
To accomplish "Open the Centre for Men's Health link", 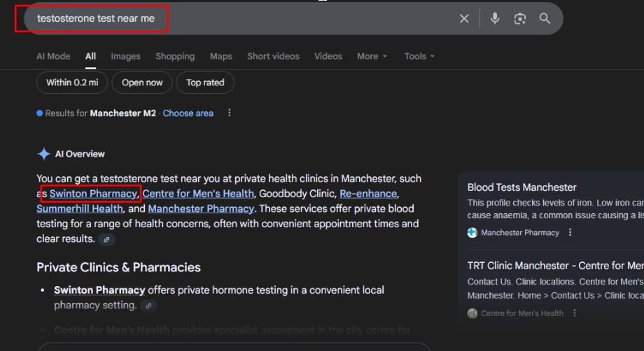I will tap(198, 194).
